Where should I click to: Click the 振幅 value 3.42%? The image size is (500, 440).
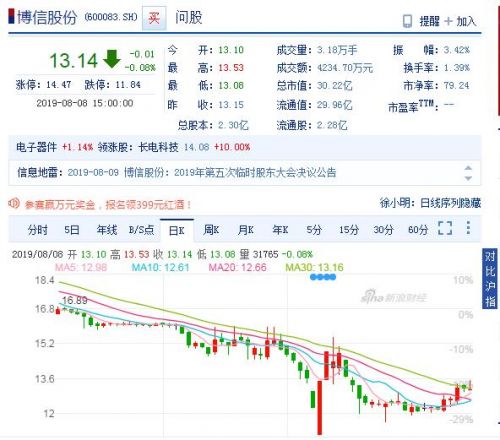457,50
